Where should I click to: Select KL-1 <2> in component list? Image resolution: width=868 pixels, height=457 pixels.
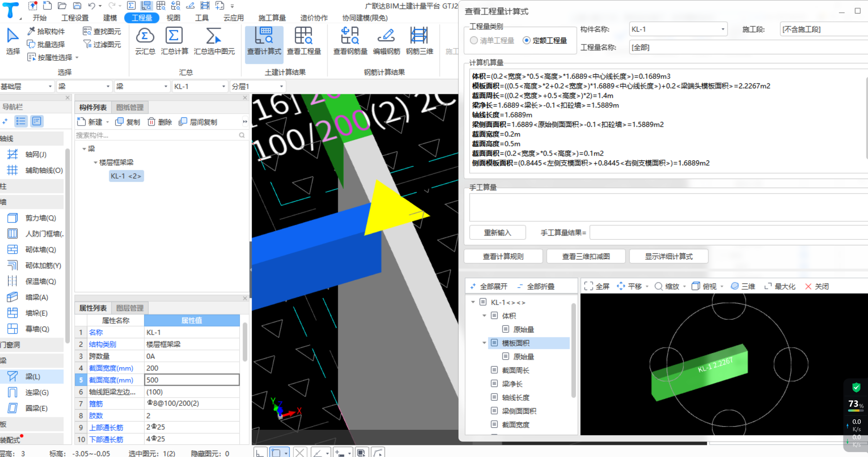pyautogui.click(x=126, y=176)
